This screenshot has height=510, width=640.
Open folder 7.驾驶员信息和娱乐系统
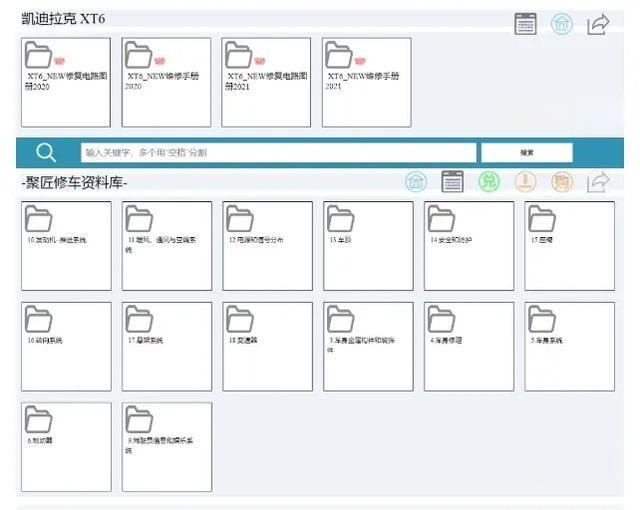(167, 447)
